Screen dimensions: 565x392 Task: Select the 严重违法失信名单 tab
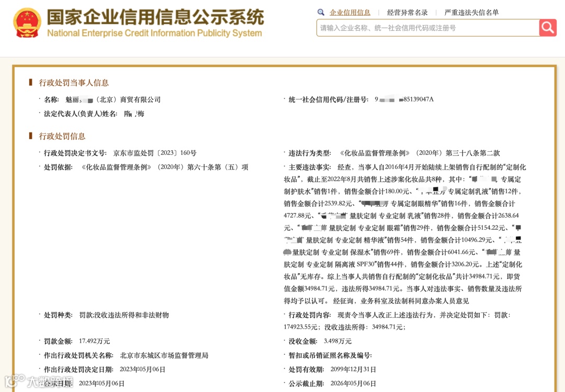471,13
